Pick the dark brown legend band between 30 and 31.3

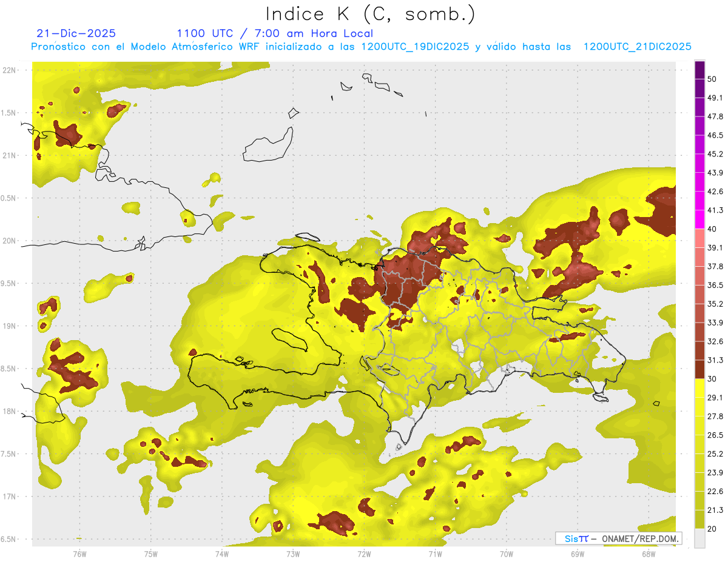click(699, 369)
